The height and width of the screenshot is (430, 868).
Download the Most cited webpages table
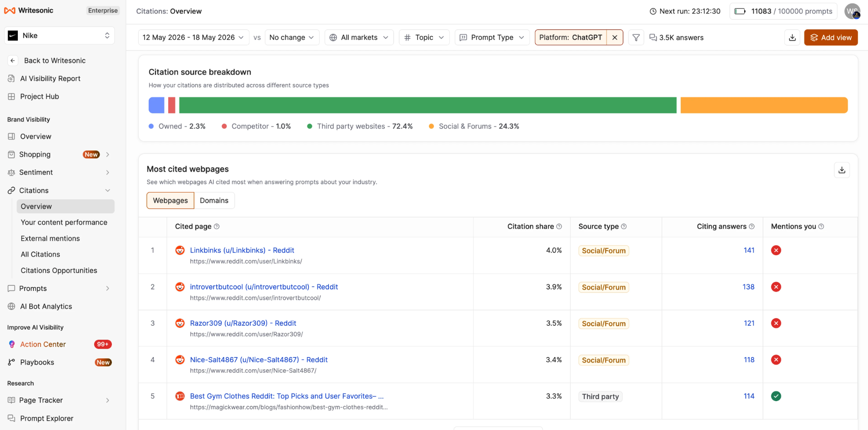842,170
